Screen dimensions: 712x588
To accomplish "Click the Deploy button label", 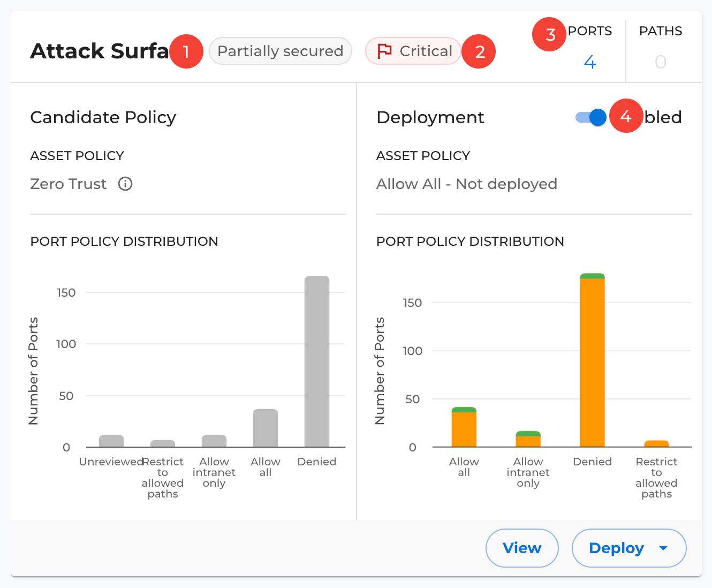I will (616, 548).
